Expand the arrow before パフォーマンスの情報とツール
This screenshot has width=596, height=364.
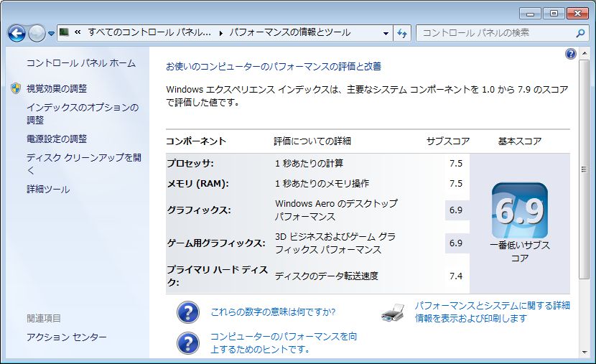coord(221,33)
